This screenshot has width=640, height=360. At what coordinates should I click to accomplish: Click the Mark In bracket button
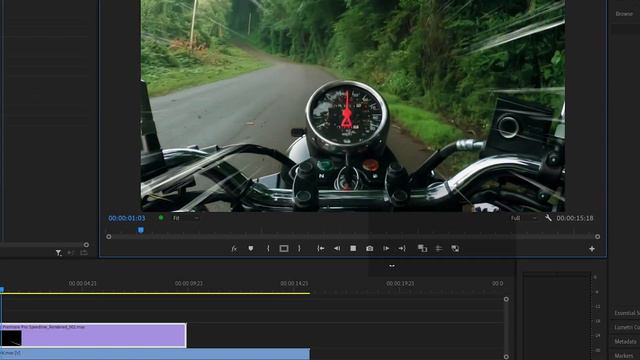[x=268, y=248]
